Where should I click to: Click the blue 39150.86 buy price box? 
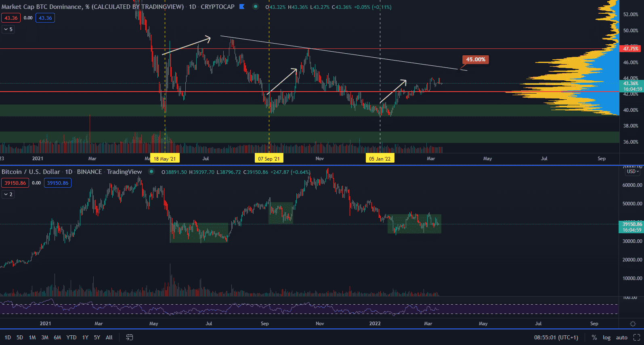57,183
